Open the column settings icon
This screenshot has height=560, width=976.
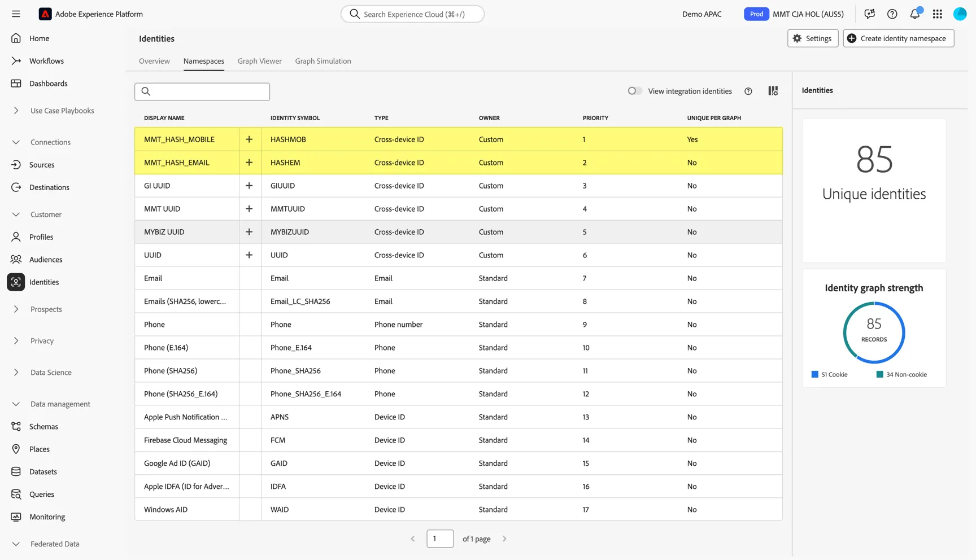point(773,91)
